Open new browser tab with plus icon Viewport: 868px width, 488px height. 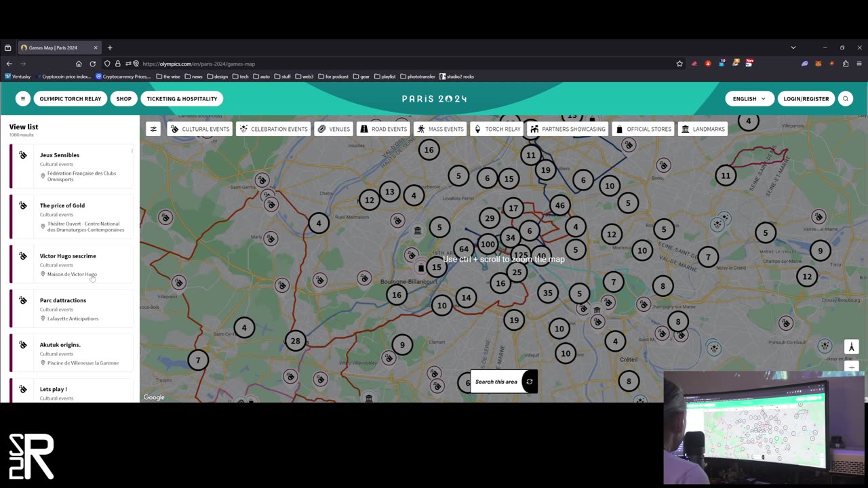tap(110, 47)
